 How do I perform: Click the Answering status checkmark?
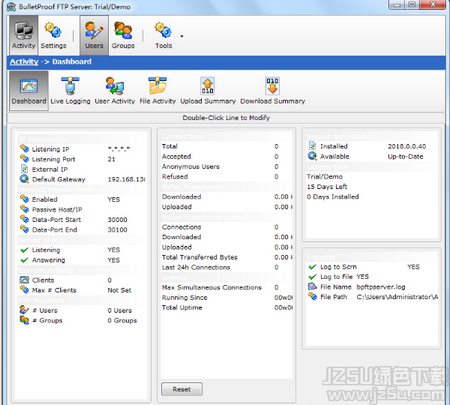point(24,260)
